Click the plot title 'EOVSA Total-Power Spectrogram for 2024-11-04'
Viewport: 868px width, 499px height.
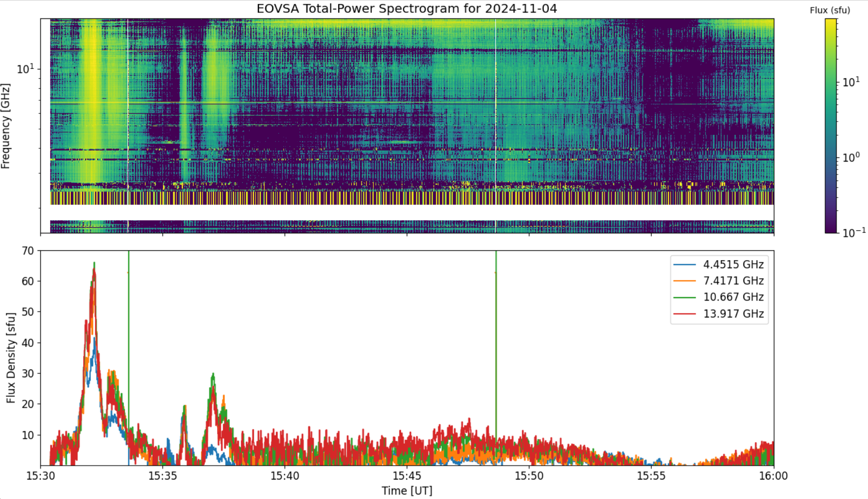tap(407, 8)
